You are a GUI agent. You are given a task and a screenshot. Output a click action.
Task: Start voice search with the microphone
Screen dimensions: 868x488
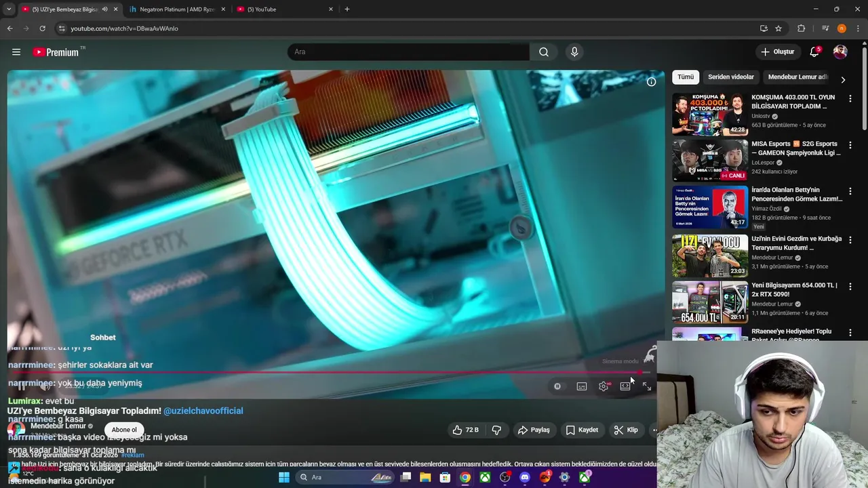pos(574,52)
